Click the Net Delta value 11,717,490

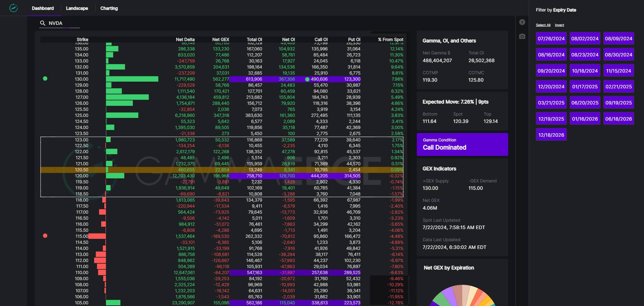[184, 79]
